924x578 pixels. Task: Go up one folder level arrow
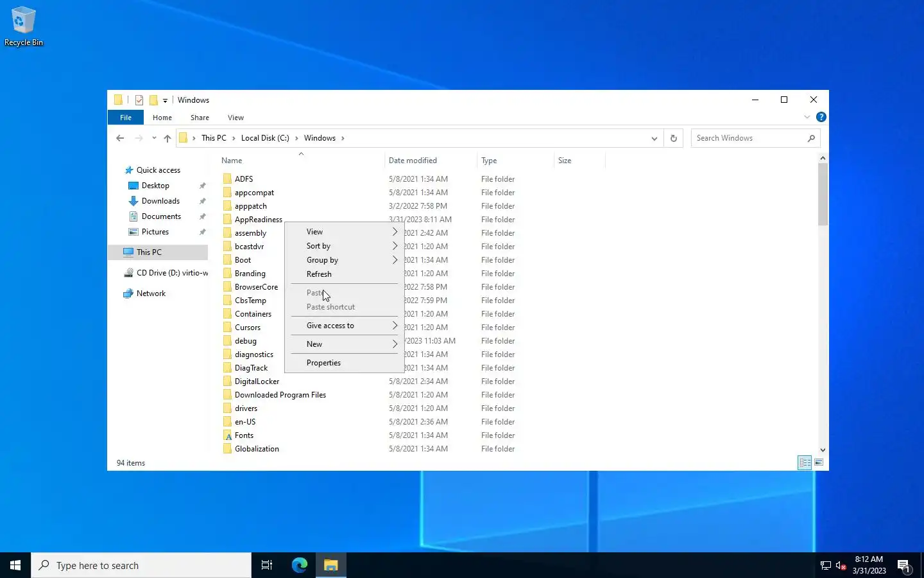167,138
